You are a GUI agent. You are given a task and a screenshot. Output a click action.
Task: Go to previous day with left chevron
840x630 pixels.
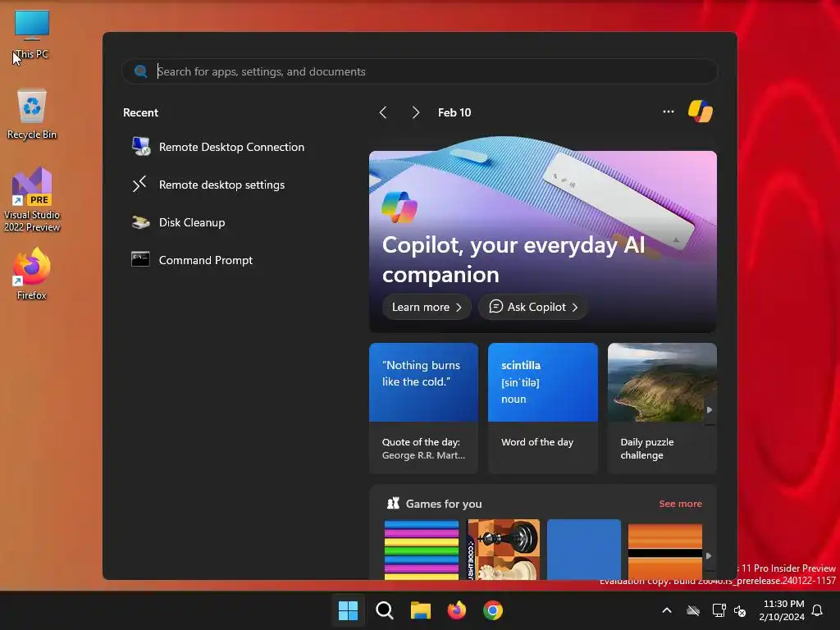coord(383,112)
